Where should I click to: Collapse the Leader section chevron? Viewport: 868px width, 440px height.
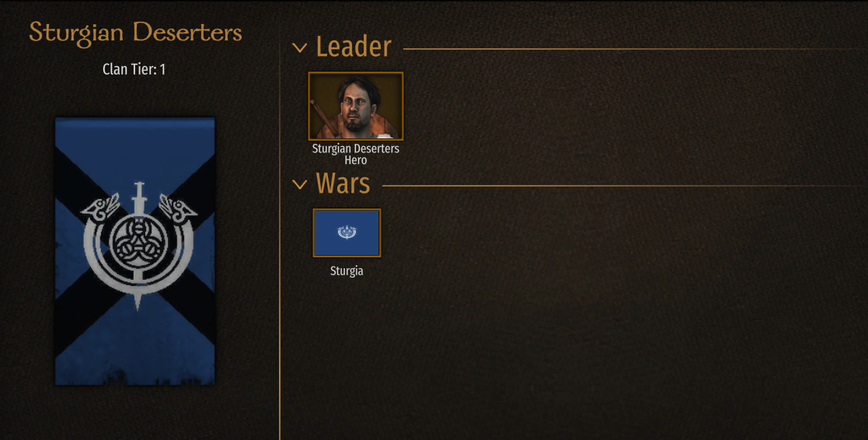pos(299,48)
